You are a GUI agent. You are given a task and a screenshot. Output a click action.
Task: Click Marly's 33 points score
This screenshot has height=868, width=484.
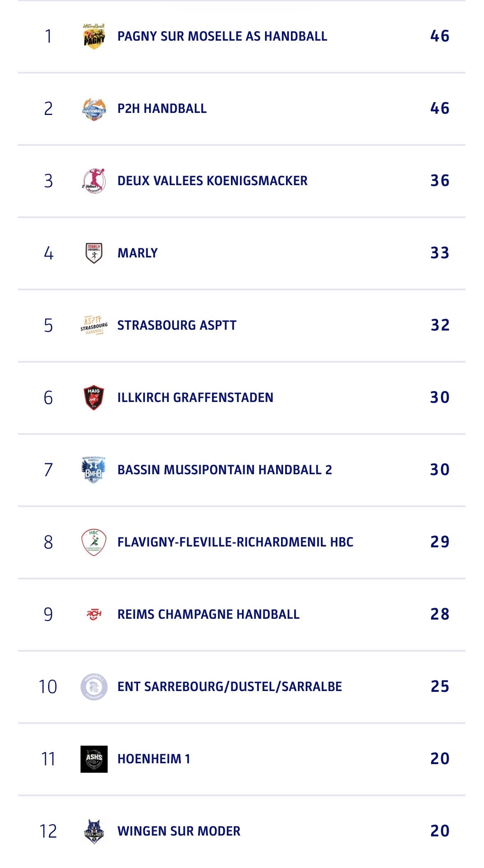440,253
